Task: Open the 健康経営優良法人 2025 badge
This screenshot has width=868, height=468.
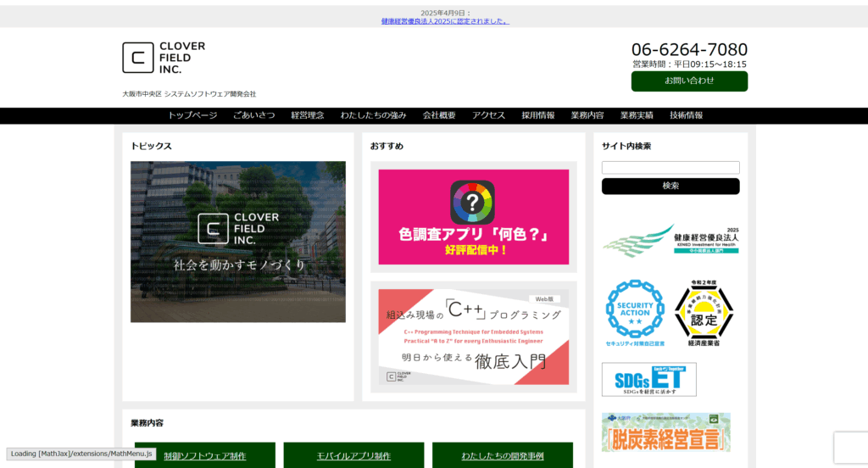Action: 670,241
